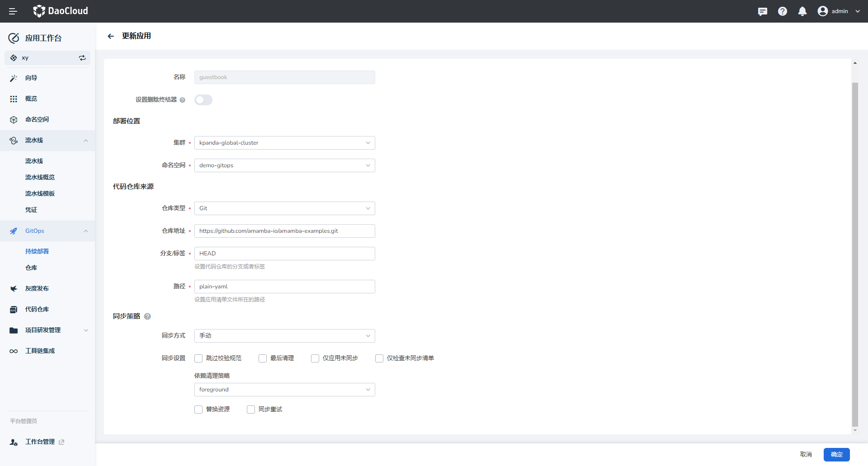Image resolution: width=868 pixels, height=466 pixels.
Task: Click the notification bell icon
Action: pyautogui.click(x=802, y=11)
